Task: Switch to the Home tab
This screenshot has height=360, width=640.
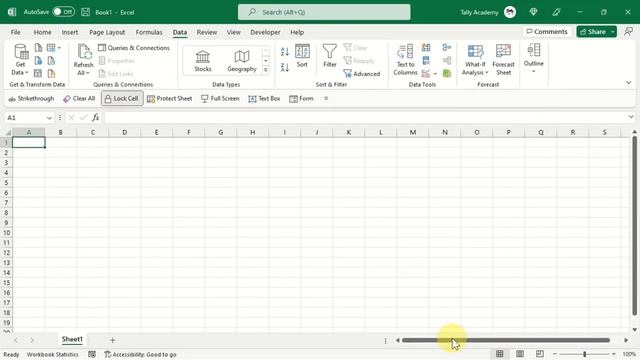Action: [42, 32]
